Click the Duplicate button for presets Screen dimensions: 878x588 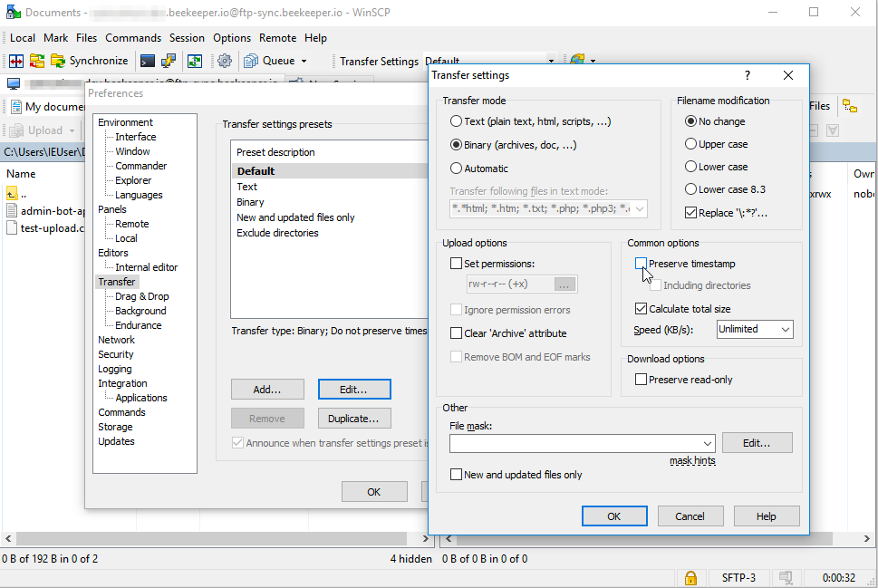tap(354, 418)
